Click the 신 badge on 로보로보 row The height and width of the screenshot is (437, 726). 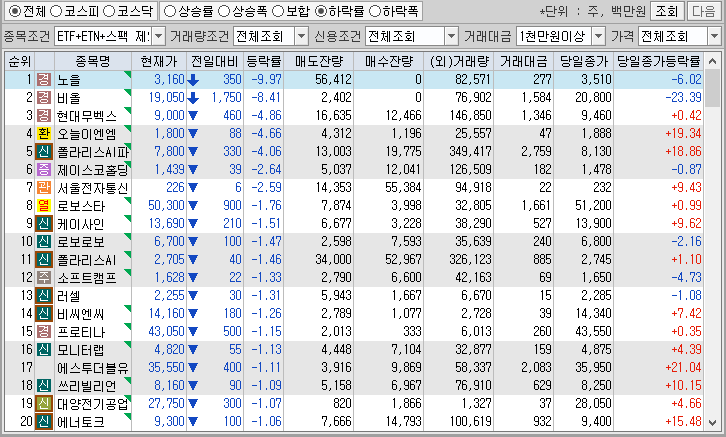(x=44, y=242)
